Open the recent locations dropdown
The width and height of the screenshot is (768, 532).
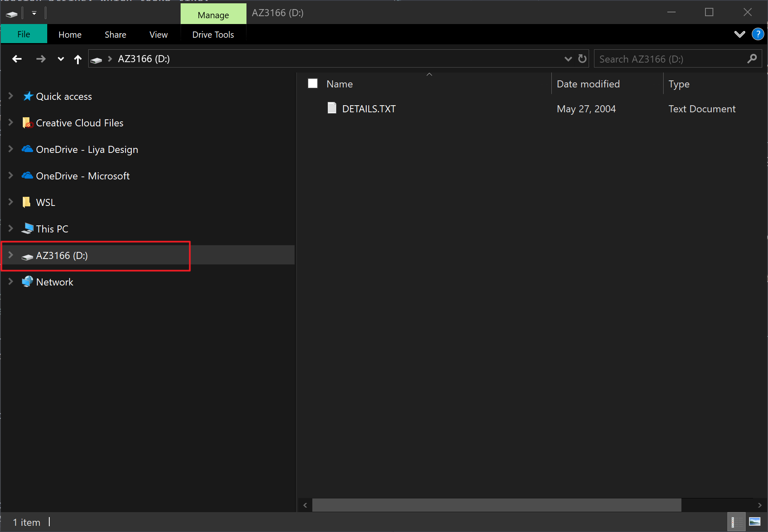pos(61,59)
